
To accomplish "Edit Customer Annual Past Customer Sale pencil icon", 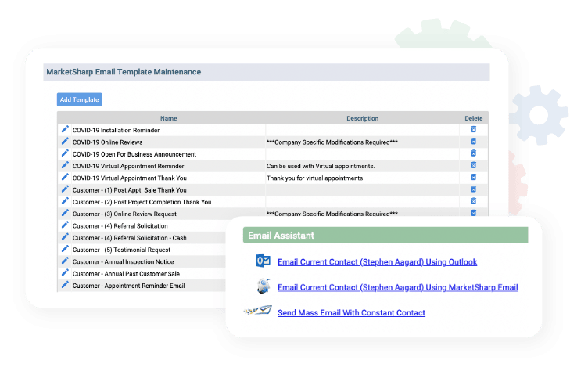I will 65,273.
